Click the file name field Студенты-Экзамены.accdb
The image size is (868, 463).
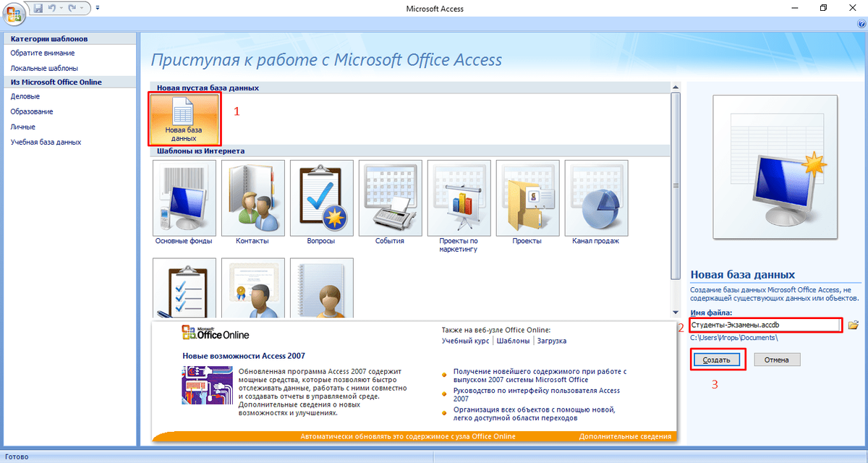(765, 326)
